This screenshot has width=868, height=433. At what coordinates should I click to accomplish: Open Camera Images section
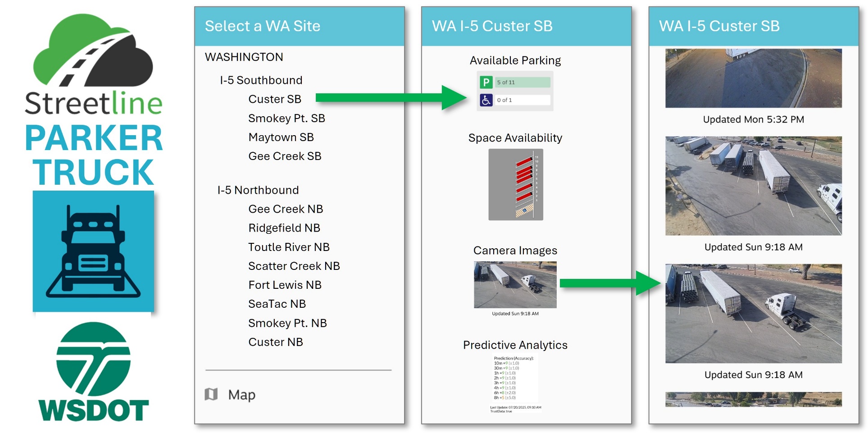(515, 251)
